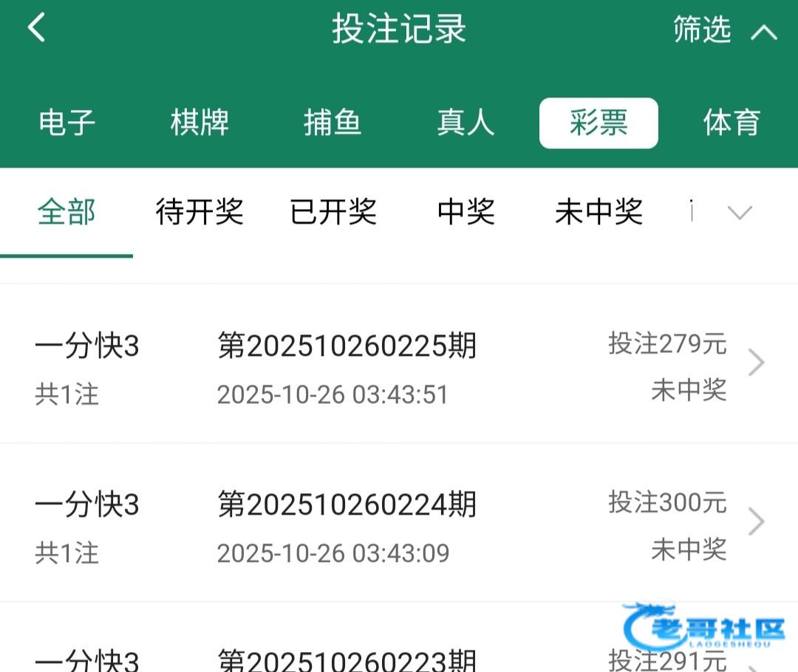Open details arrow for 投注279元 record
Viewport: 798px width, 672px height.
756,363
